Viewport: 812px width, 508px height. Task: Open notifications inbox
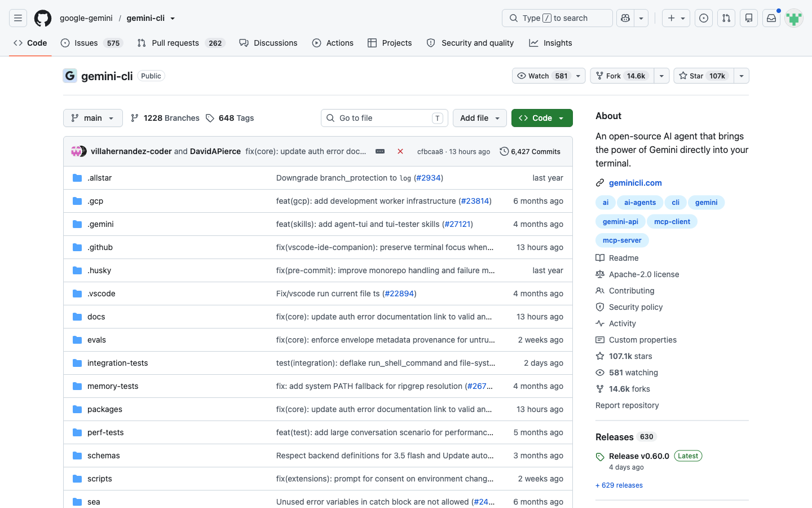771,18
